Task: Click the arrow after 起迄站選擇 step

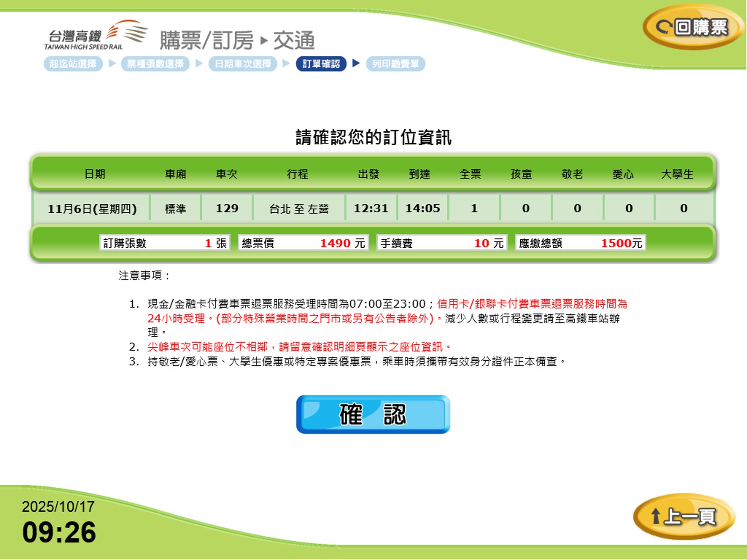Action: tap(112, 63)
